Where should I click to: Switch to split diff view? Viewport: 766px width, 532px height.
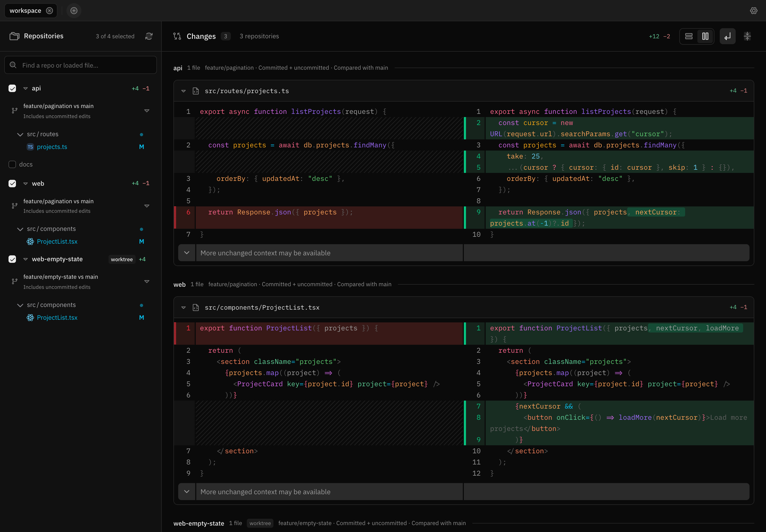pyautogui.click(x=705, y=36)
